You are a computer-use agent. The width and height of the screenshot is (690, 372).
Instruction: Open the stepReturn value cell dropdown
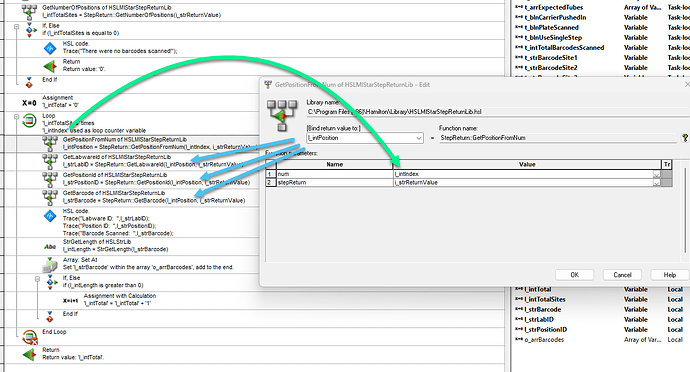[x=657, y=183]
